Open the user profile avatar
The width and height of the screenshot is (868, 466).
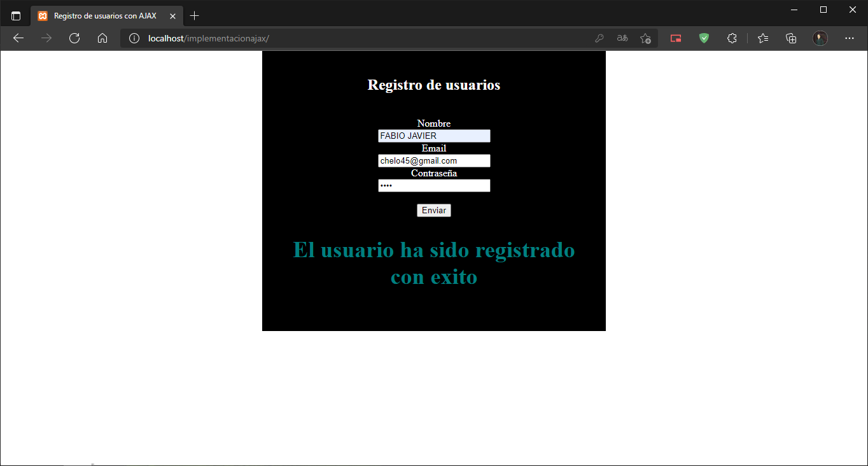coord(820,38)
